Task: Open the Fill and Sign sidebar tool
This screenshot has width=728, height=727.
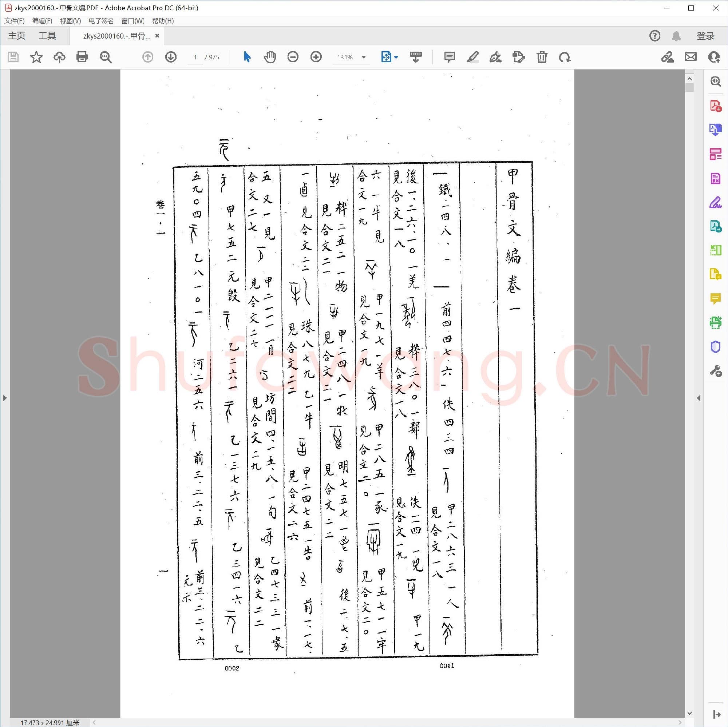Action: pos(716,202)
